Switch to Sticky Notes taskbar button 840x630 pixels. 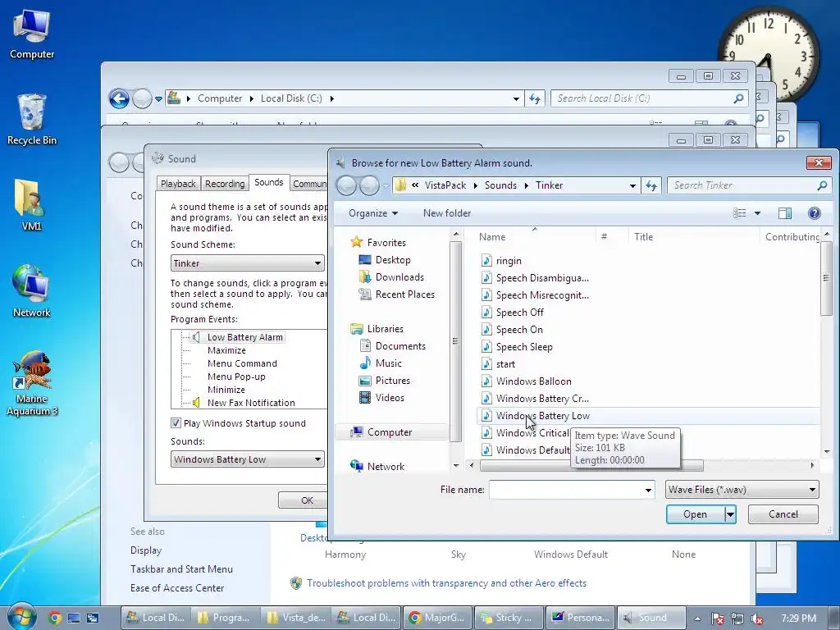[x=509, y=618]
